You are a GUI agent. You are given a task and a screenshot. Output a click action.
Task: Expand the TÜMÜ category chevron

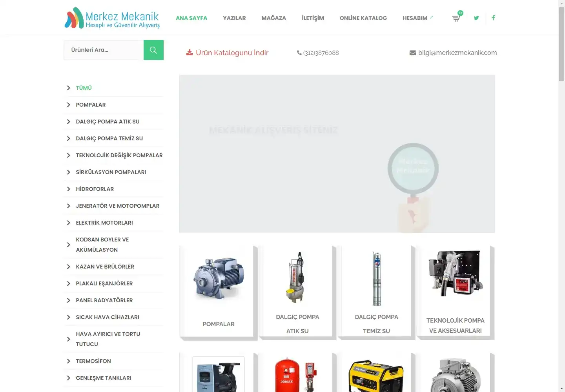(68, 88)
